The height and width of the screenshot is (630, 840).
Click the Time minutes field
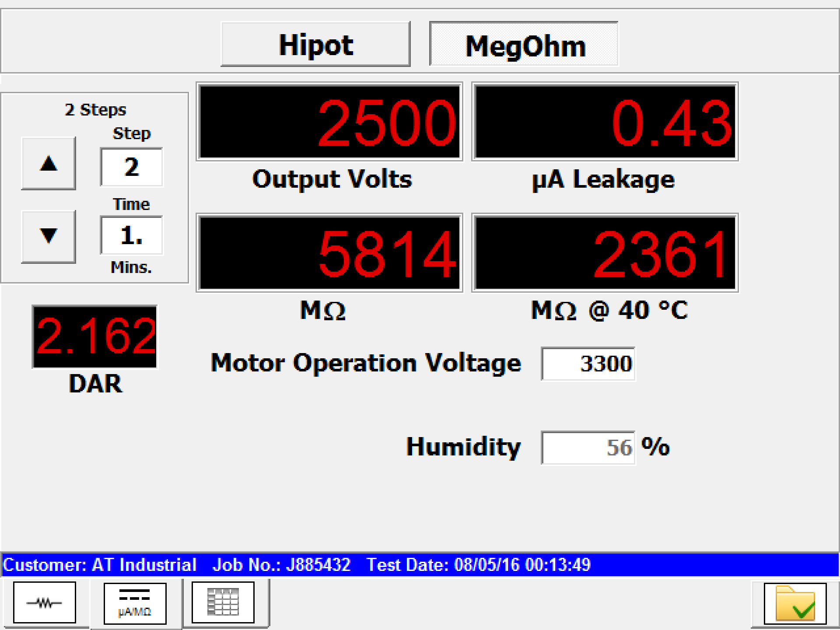(131, 235)
